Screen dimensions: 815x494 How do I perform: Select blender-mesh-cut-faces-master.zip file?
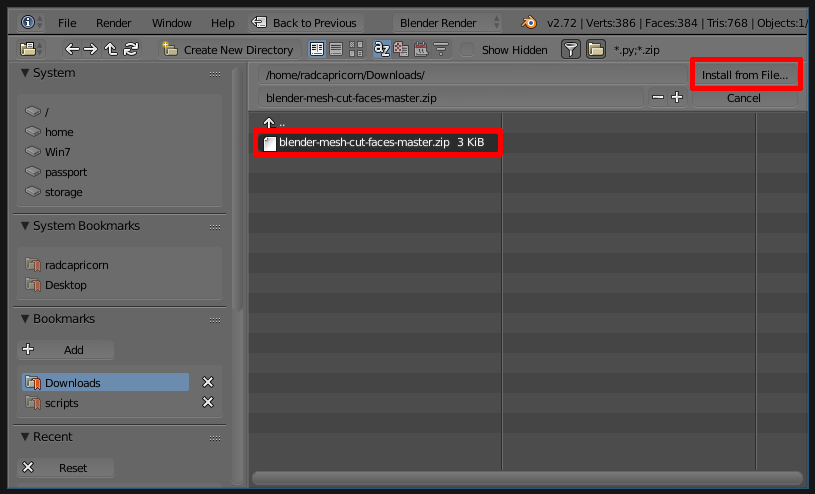(378, 142)
